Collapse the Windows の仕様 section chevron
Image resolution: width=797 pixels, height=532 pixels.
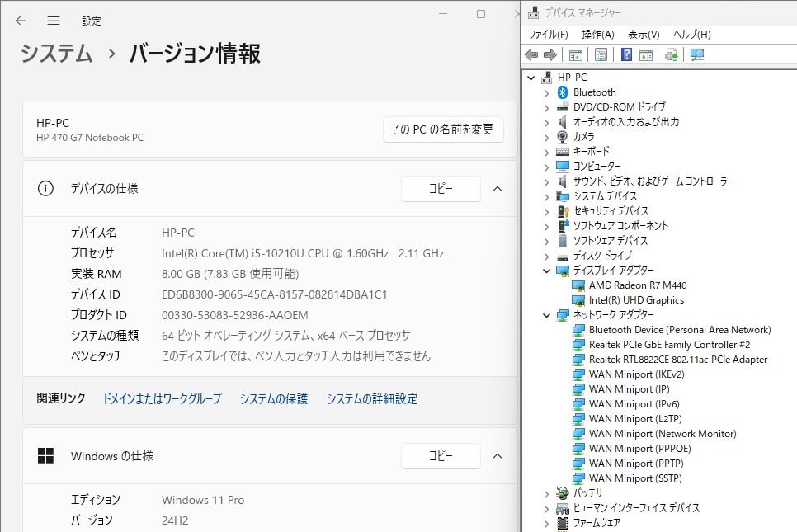pyautogui.click(x=498, y=456)
